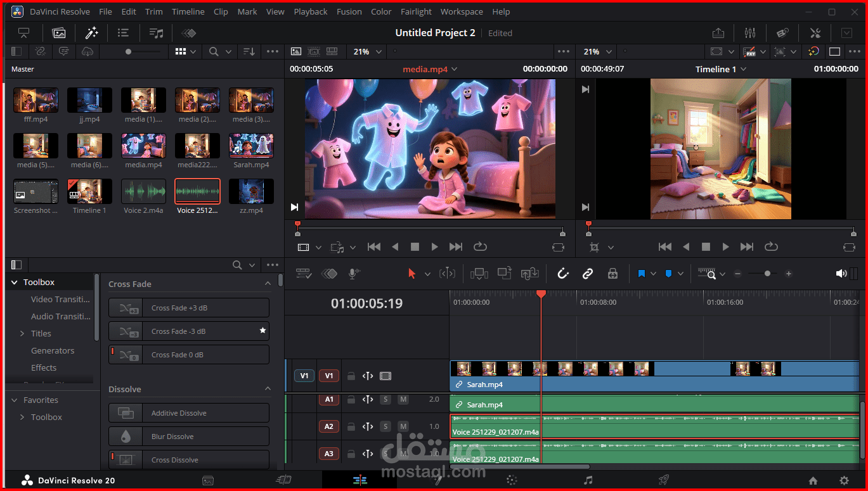Open the Fusion menu
Screen dimensions: 868x491
pos(349,11)
